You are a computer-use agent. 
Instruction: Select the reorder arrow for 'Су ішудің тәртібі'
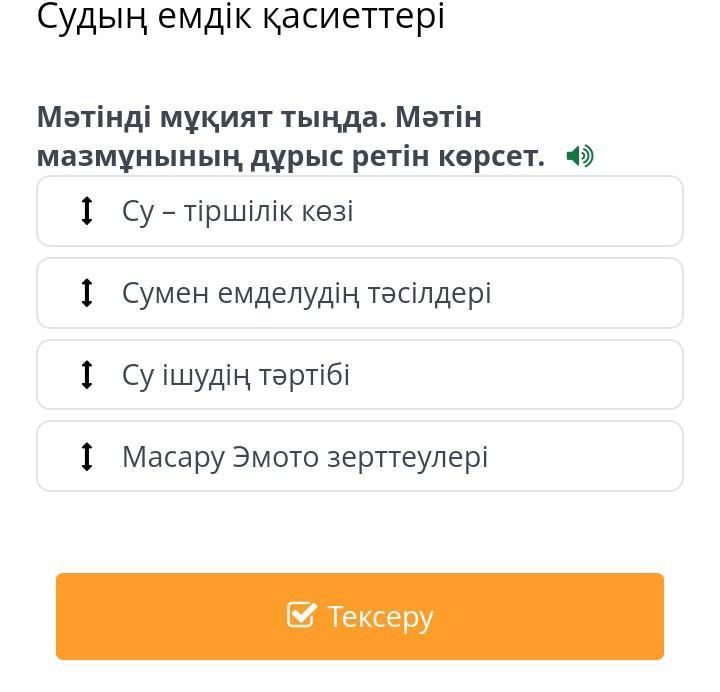point(87,375)
